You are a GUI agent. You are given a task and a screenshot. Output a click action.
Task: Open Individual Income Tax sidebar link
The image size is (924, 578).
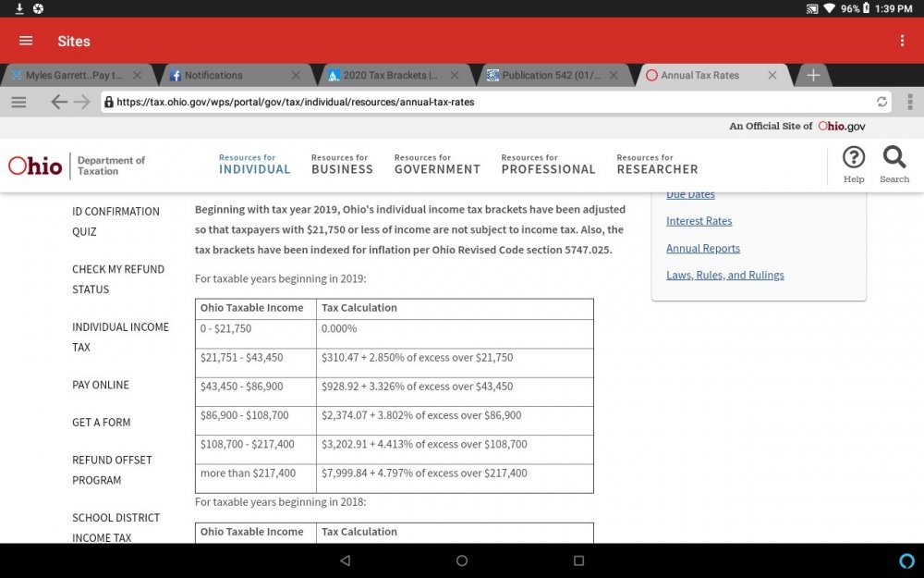(x=120, y=337)
